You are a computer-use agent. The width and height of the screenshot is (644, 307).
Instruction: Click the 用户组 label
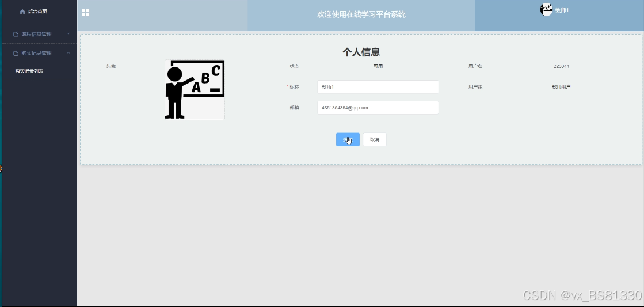[x=475, y=87]
